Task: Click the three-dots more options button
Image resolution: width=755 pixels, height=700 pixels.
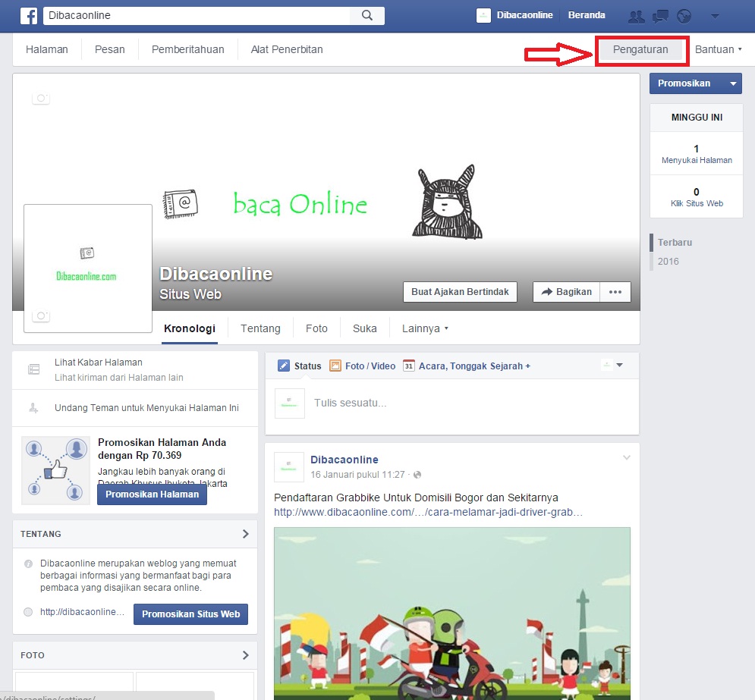Action: pyautogui.click(x=615, y=292)
